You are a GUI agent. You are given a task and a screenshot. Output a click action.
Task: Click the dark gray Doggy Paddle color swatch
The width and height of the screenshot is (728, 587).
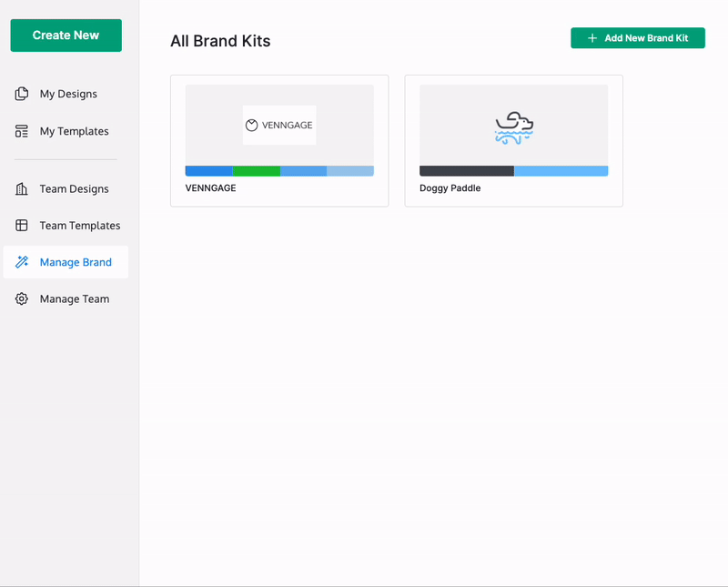point(467,171)
